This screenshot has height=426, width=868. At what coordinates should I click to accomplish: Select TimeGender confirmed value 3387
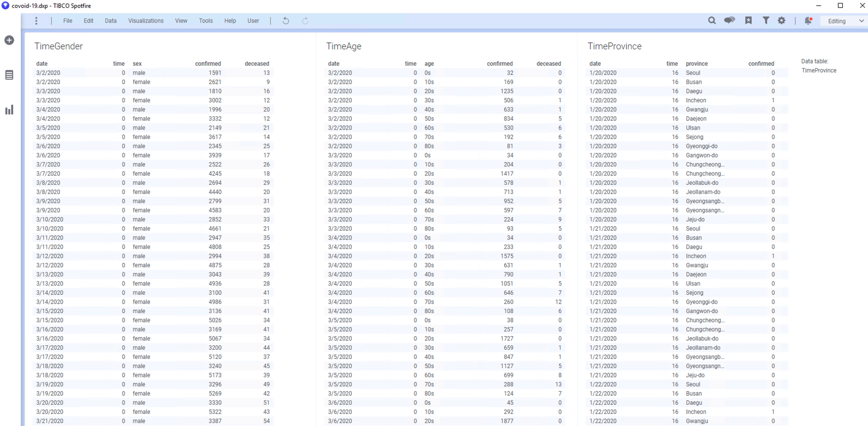tap(215, 421)
